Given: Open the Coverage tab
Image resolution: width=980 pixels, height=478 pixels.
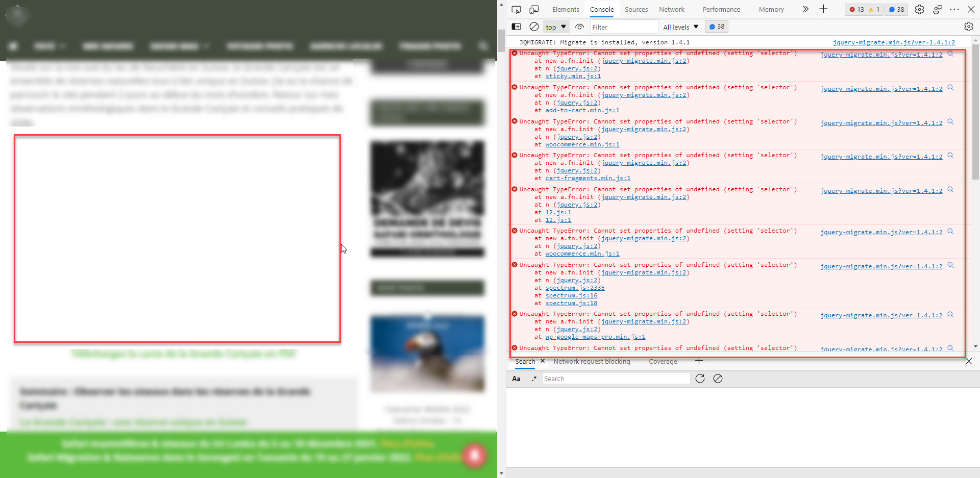Looking at the screenshot, I should point(663,361).
